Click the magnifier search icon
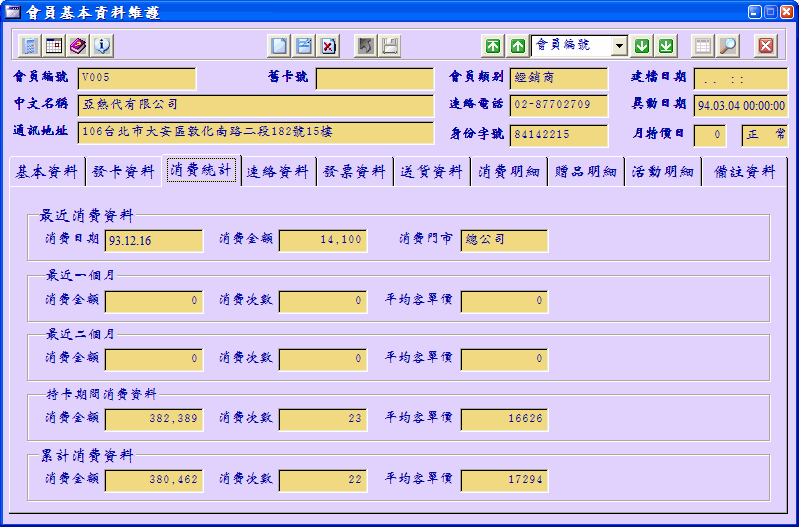 click(728, 46)
